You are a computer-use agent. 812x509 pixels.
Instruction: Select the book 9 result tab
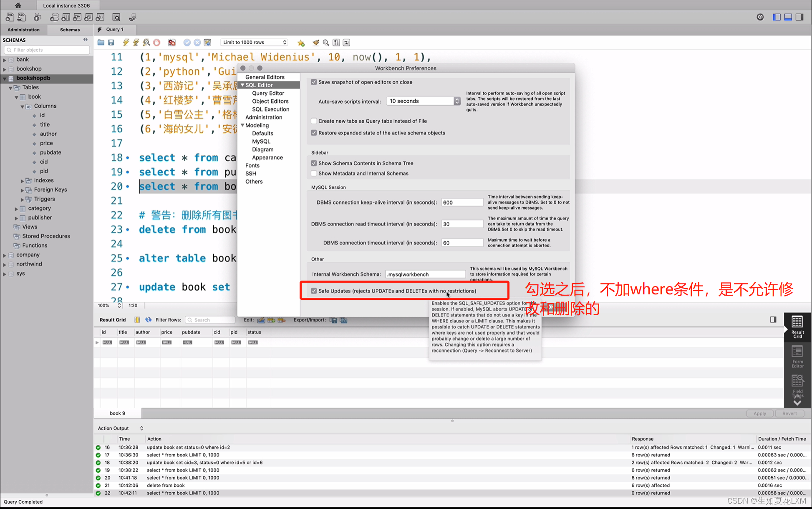117,413
